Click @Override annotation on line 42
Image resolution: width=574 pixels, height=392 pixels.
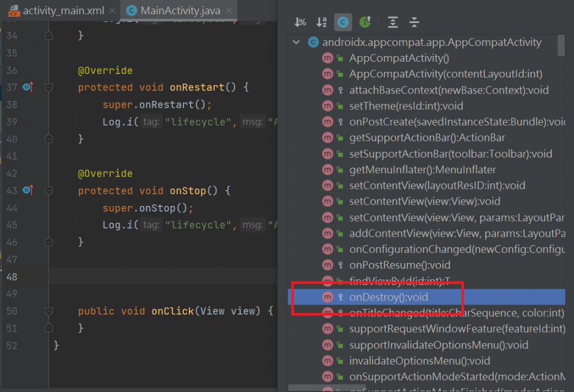105,173
